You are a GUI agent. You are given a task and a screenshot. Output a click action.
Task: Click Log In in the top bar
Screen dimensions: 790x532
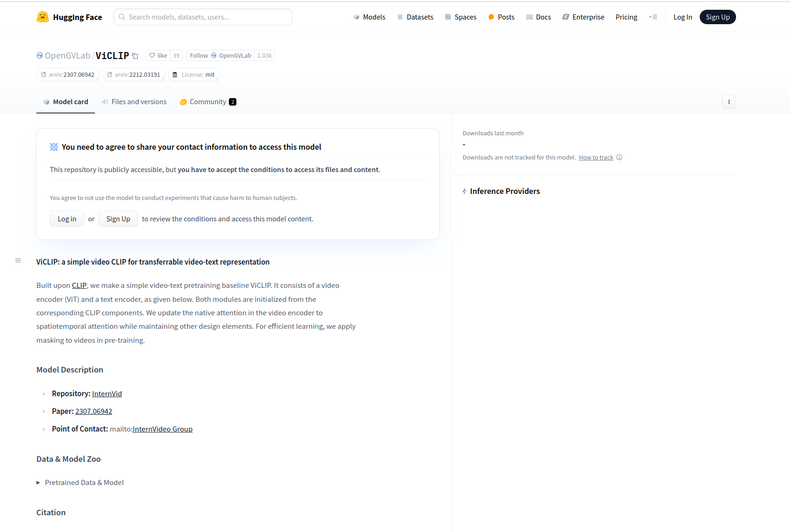tap(683, 17)
